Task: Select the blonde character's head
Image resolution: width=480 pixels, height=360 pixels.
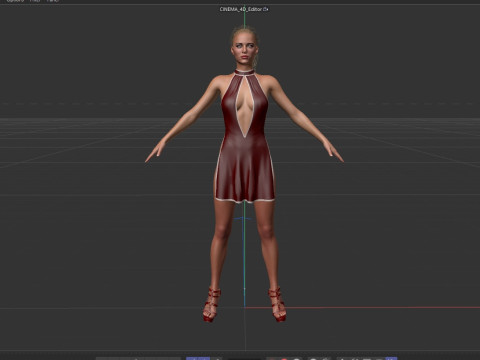Action: point(245,48)
